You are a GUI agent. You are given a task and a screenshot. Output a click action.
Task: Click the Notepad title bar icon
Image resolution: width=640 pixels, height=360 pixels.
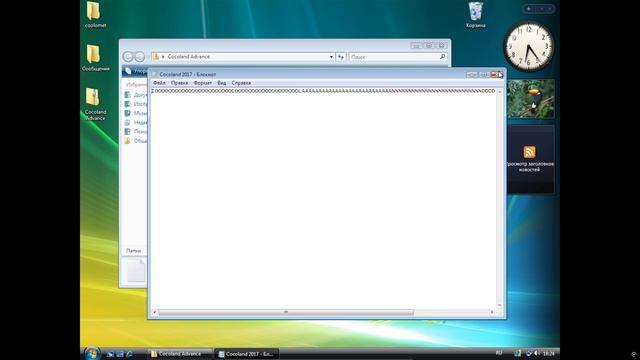[155, 74]
